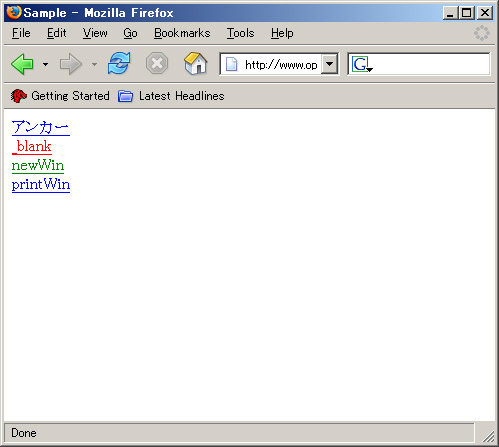Open the Tools menu
The image size is (499, 447).
[240, 33]
